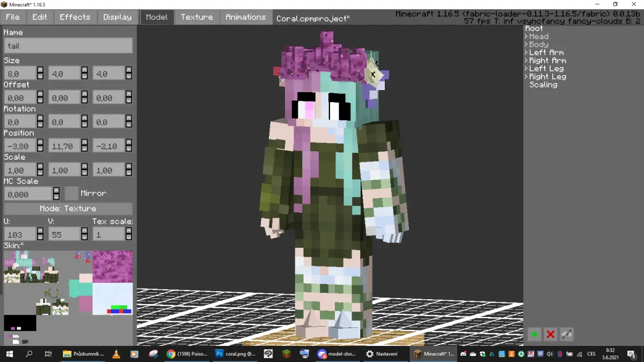Click the Mode: Texture button

pos(68,208)
